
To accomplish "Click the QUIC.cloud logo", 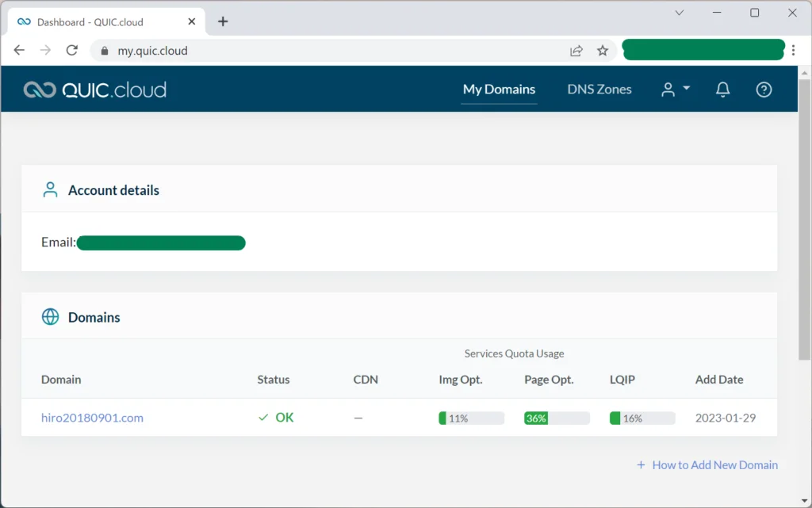I will pos(95,90).
